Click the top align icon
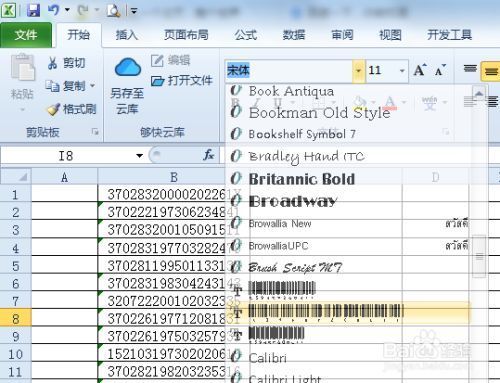 click(x=470, y=69)
